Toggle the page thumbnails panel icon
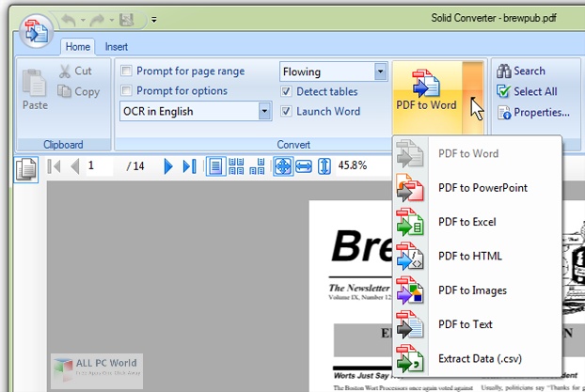 point(26,169)
